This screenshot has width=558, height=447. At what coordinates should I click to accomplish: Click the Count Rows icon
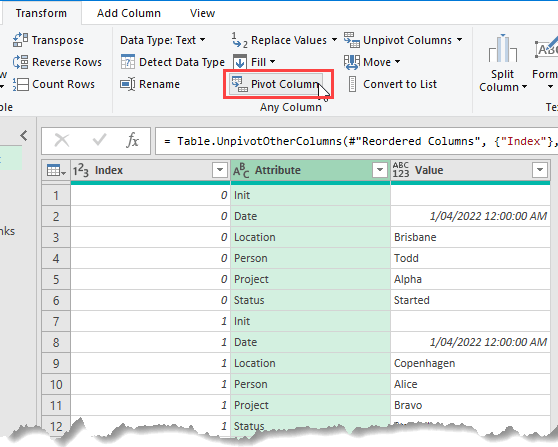point(20,84)
